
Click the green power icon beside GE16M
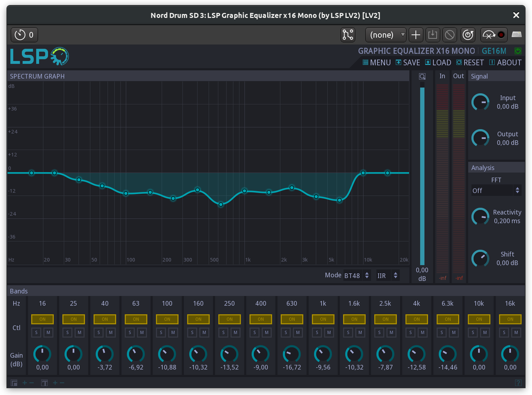point(518,51)
